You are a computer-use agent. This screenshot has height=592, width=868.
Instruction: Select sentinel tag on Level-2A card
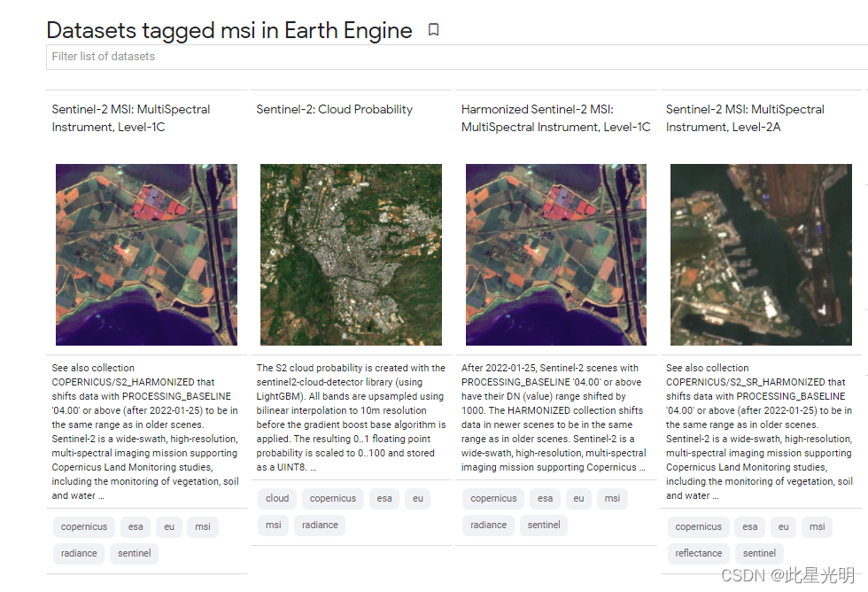point(759,553)
